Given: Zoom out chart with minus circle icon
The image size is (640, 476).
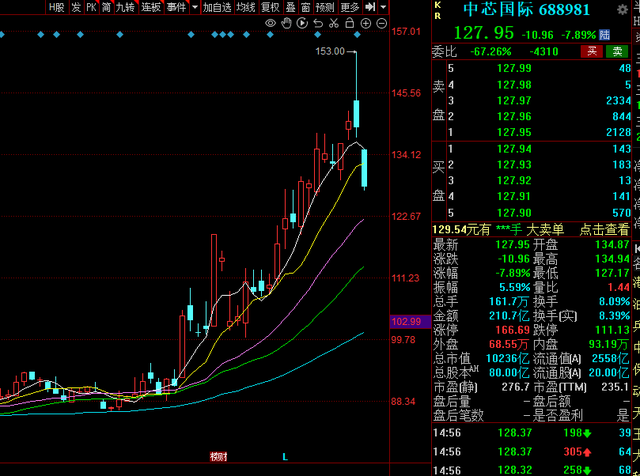Looking at the screenshot, I should click(x=381, y=23).
